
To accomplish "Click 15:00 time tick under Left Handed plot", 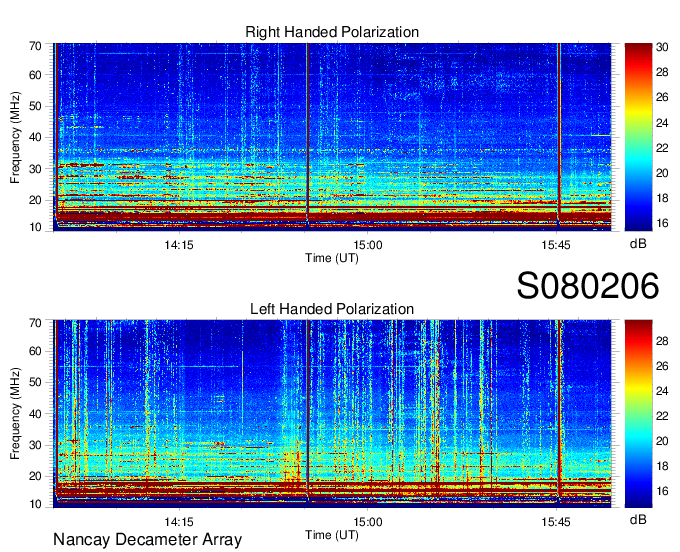I will coord(368,522).
